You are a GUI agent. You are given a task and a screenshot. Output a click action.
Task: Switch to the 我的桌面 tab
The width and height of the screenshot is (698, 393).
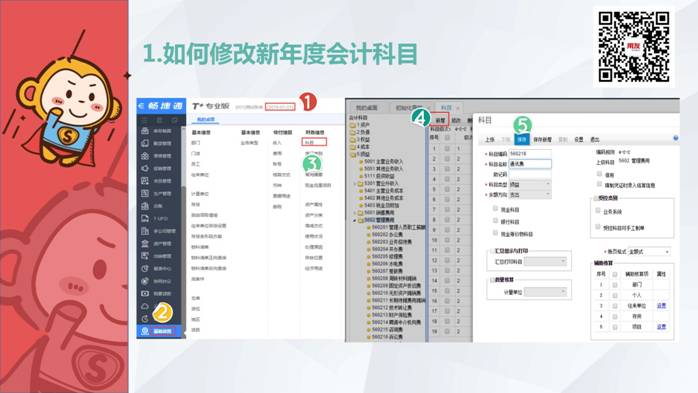366,108
